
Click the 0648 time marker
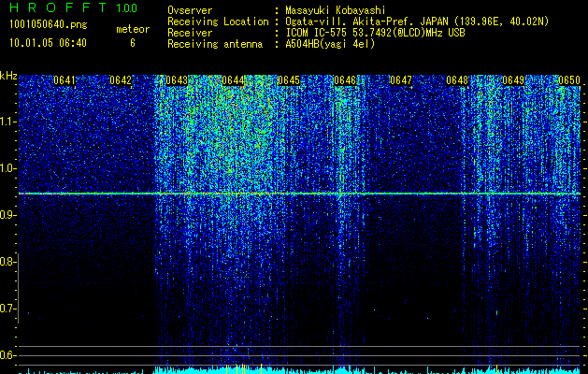click(x=457, y=80)
